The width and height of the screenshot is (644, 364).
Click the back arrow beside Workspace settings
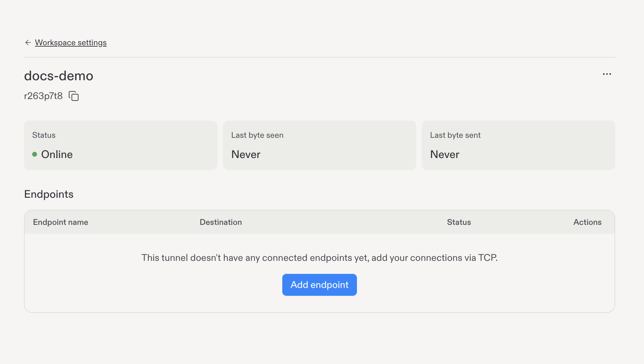tap(28, 43)
